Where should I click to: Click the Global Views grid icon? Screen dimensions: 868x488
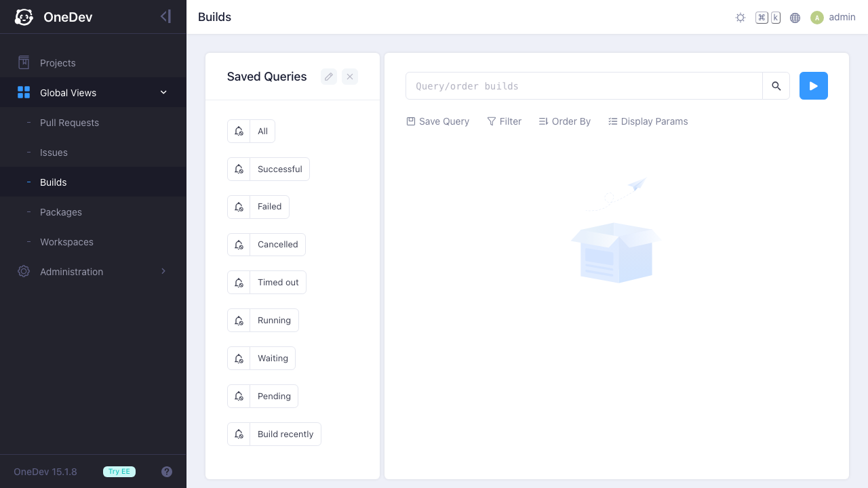[x=24, y=93]
